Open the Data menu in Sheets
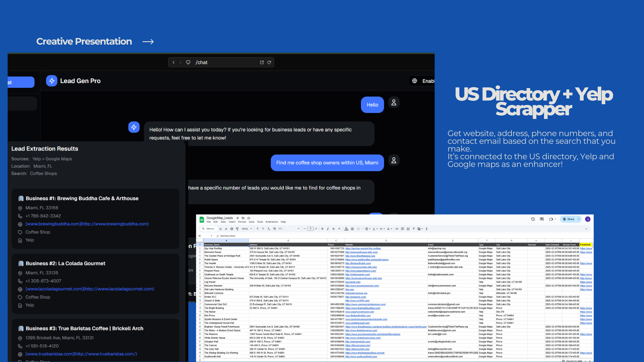The width and height of the screenshot is (644, 362). (252, 222)
